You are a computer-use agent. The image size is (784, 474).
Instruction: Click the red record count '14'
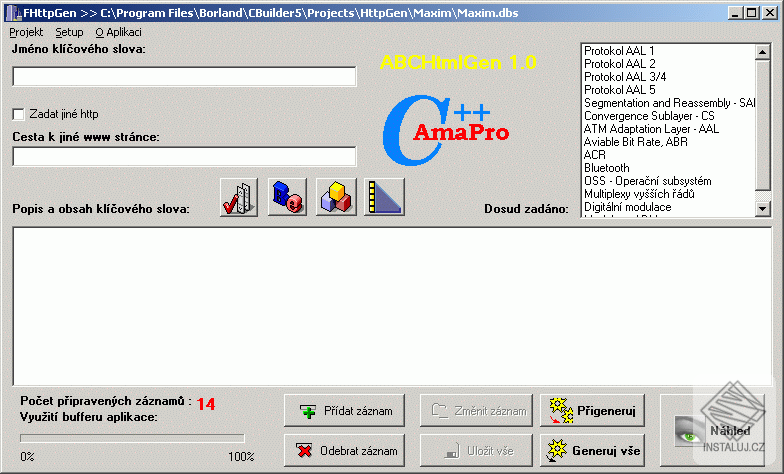(x=206, y=404)
